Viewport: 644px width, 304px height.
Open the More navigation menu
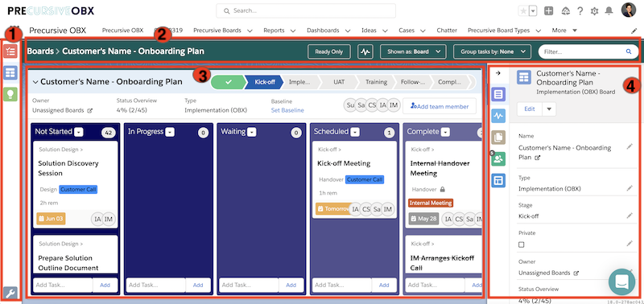(x=564, y=31)
